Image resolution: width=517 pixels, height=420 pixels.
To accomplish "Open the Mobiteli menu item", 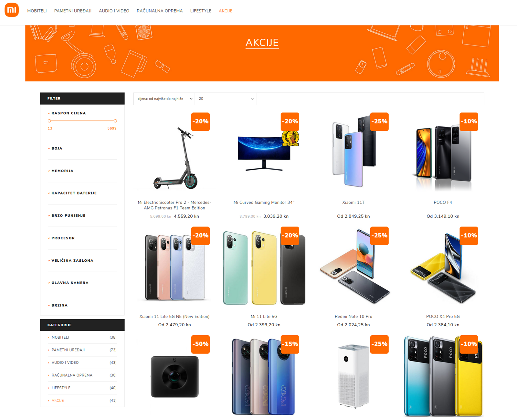I will 37,11.
